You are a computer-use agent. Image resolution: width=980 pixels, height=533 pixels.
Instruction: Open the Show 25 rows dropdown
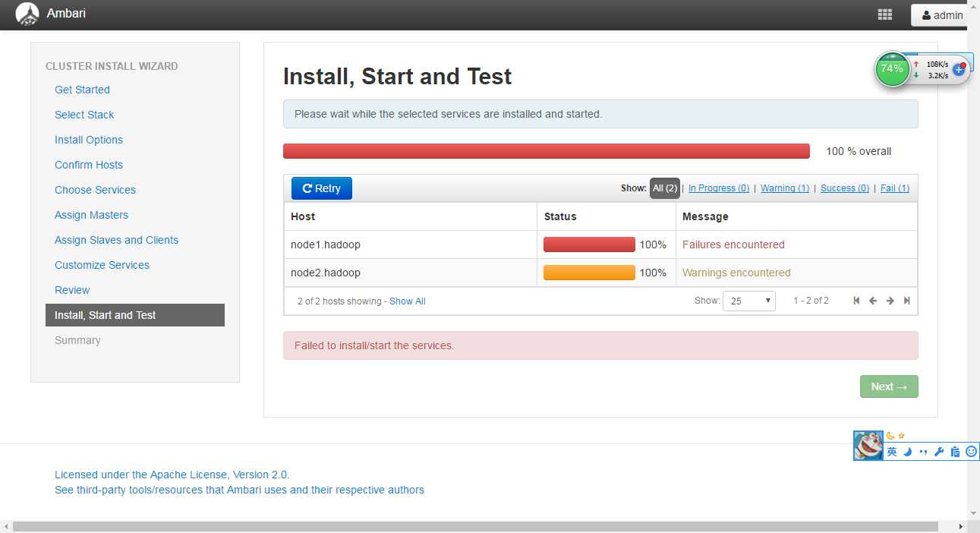pos(748,301)
